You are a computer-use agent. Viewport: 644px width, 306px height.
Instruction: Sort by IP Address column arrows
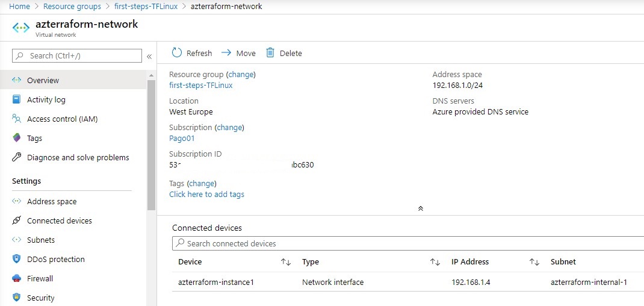[x=534, y=262]
